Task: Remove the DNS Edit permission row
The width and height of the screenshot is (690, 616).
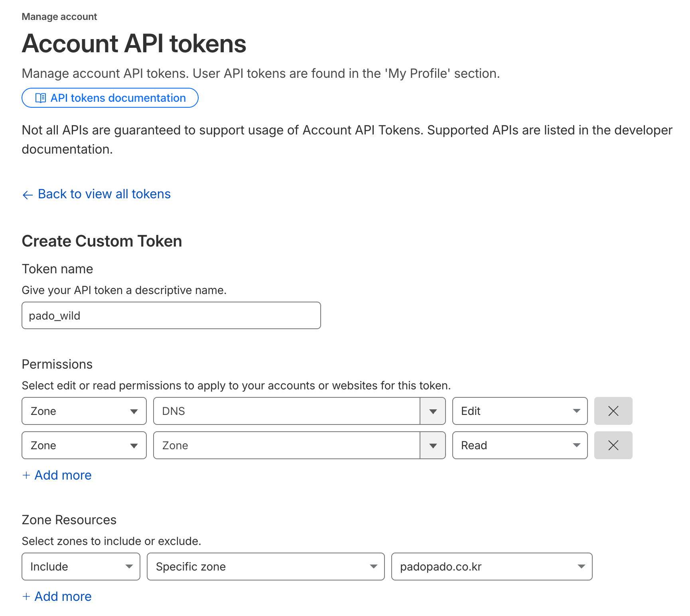Action: coord(613,411)
